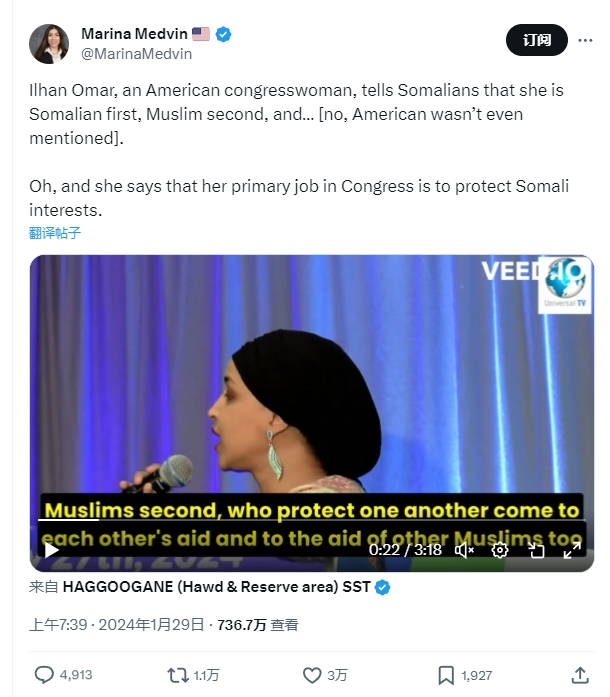Click the 订阅 subscribe button
Image resolution: width=610 pixels, height=697 pixels.
[x=537, y=40]
